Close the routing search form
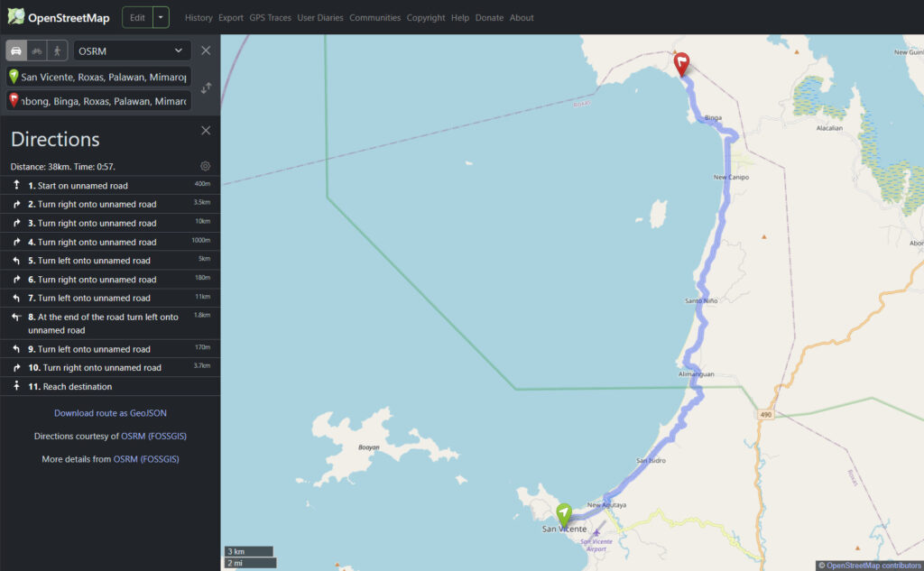This screenshot has height=571, width=924. coord(206,51)
